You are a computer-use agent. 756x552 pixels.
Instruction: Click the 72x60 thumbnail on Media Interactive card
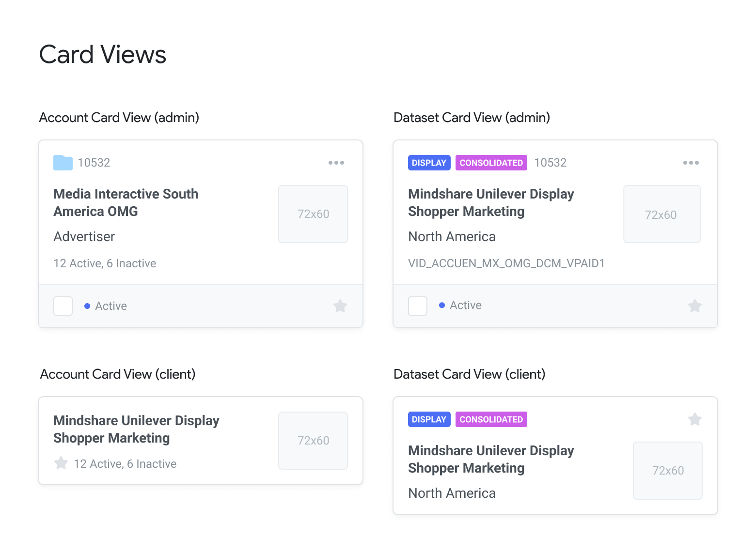[313, 214]
